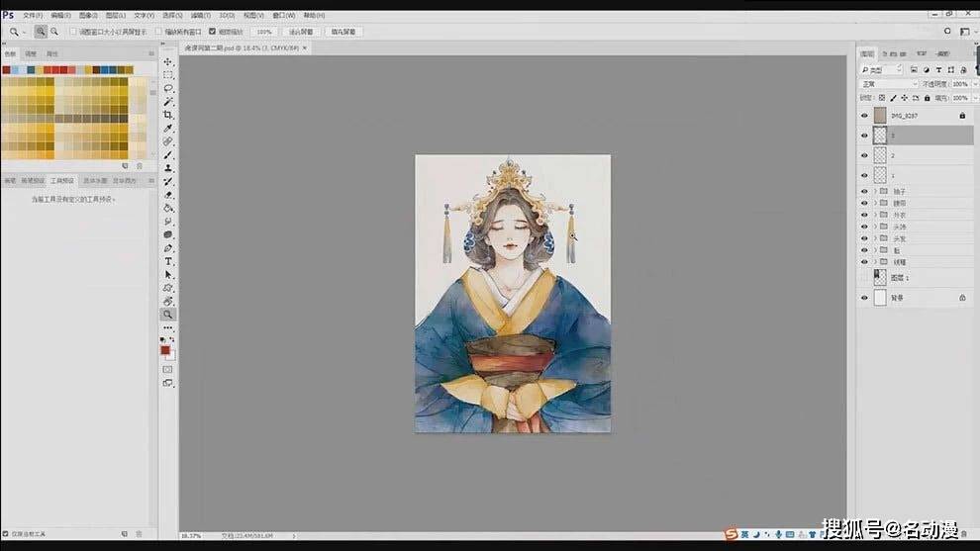Select the layer 2 thumbnail

(880, 155)
